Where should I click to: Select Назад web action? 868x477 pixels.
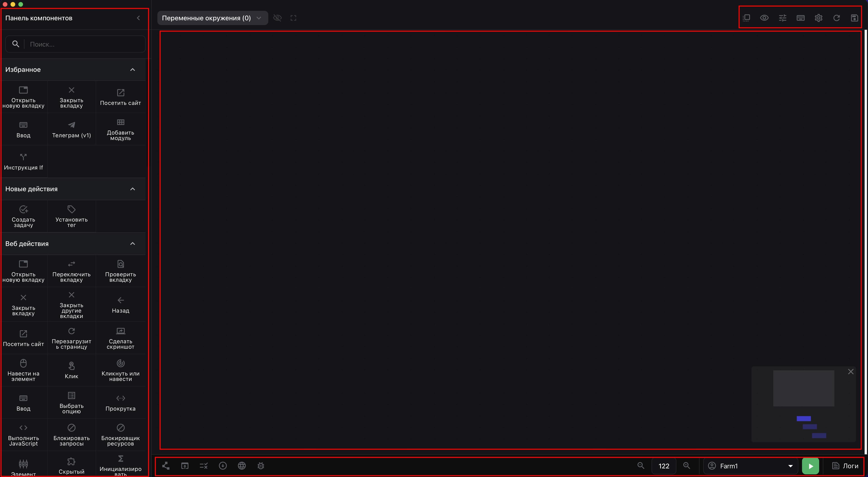(120, 305)
